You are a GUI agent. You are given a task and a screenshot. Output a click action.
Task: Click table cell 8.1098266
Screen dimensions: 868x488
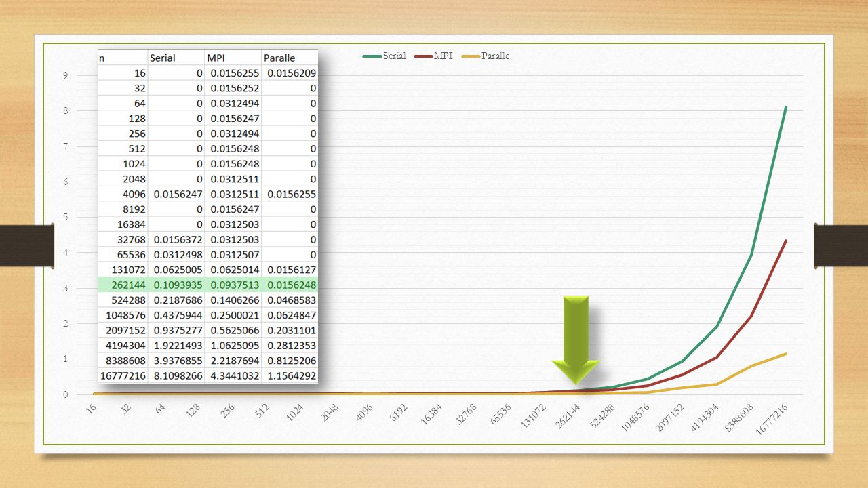pos(178,375)
